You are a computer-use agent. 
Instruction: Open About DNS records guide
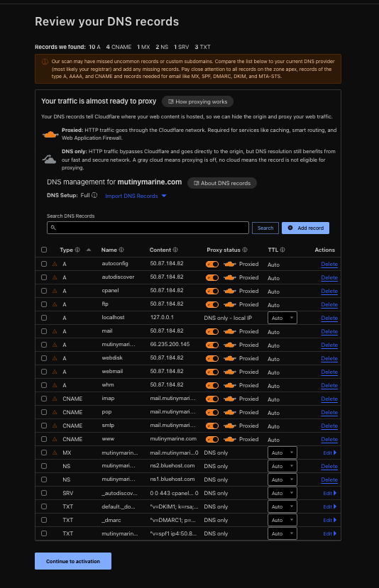(x=221, y=183)
